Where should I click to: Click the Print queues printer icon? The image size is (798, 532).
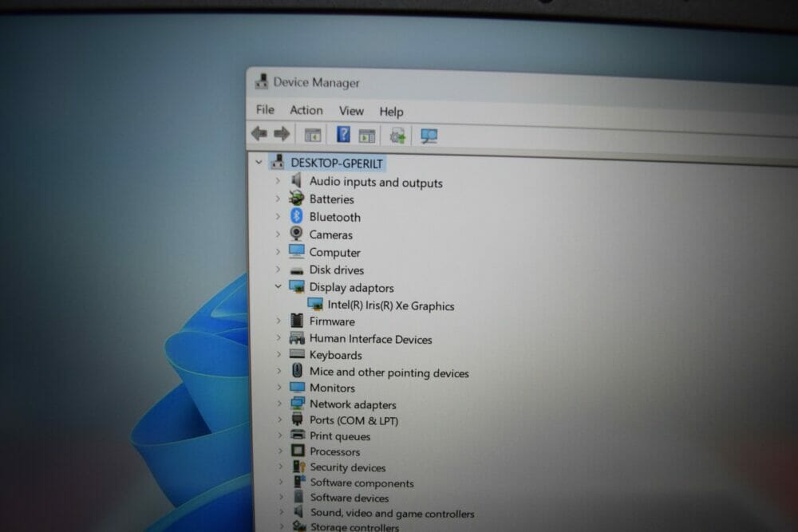coord(298,435)
